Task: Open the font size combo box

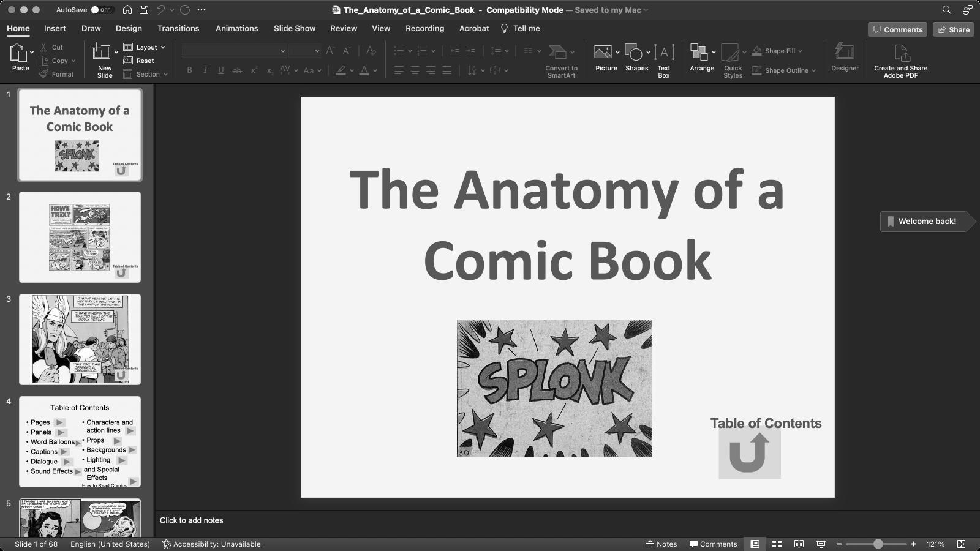Action: 305,51
